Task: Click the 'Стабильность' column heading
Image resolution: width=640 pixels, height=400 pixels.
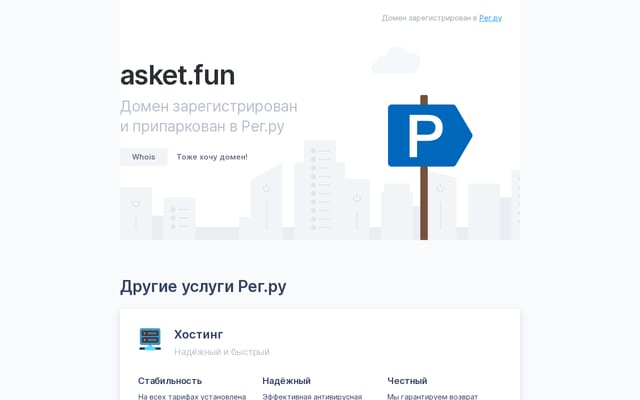Action: pyautogui.click(x=170, y=381)
